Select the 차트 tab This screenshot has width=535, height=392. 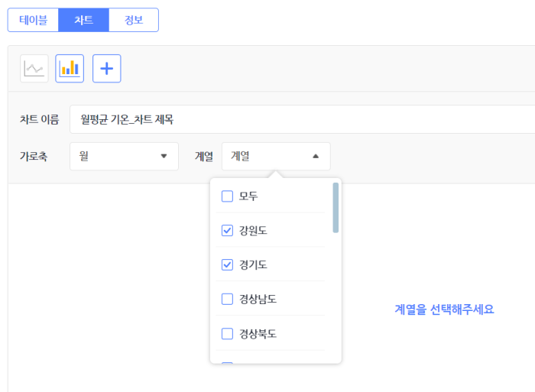[83, 20]
